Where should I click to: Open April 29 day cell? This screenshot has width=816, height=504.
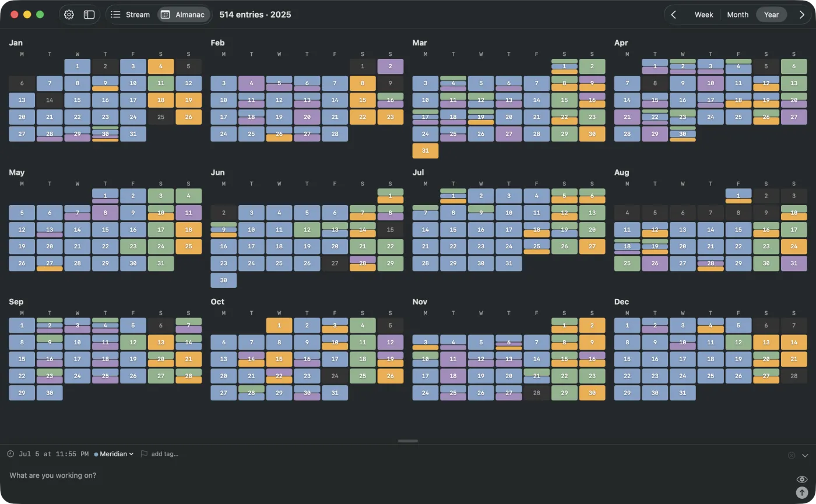pyautogui.click(x=655, y=134)
